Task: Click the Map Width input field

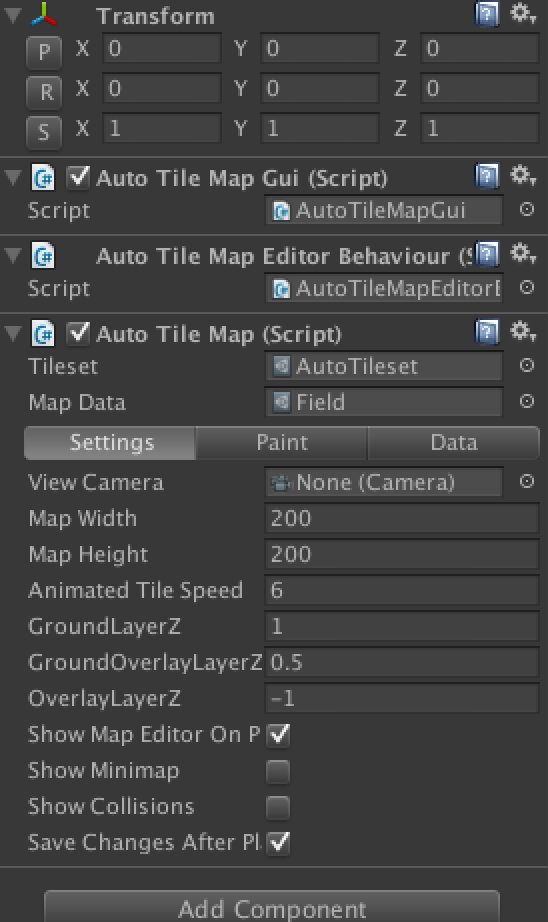Action: 402,519
